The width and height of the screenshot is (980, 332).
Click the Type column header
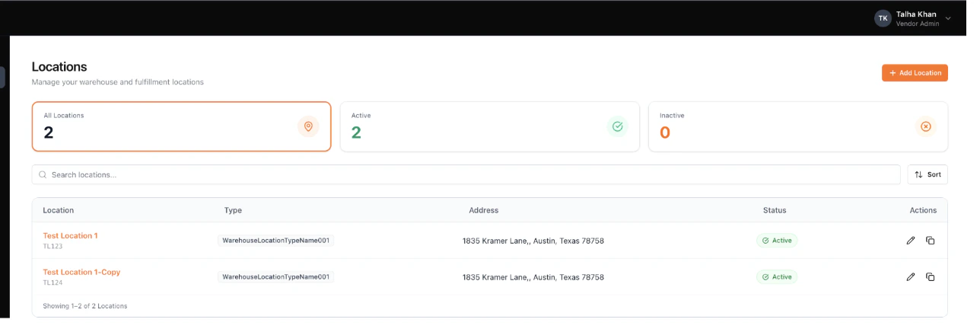[233, 210]
